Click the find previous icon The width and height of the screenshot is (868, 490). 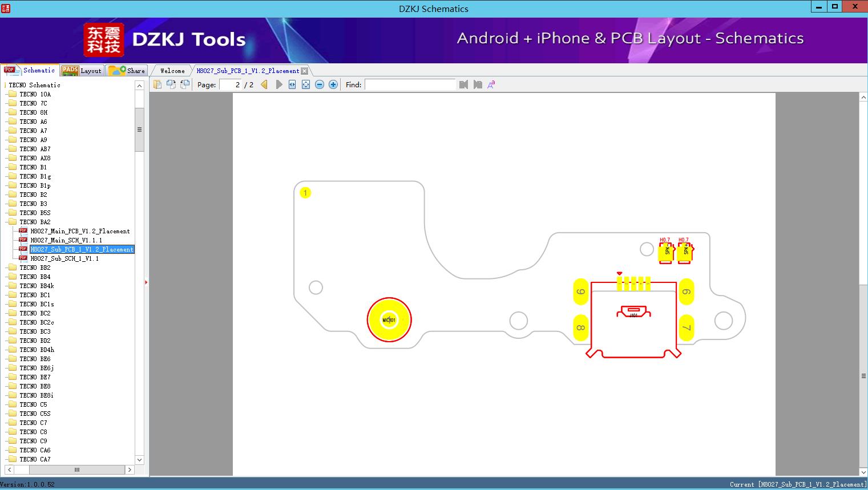point(463,84)
